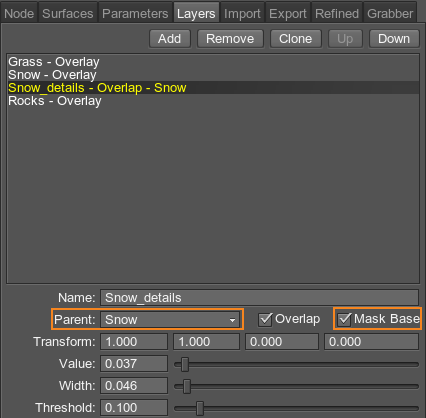Go to the Export tab
Image resolution: width=426 pixels, height=418 pixels.
288,13
